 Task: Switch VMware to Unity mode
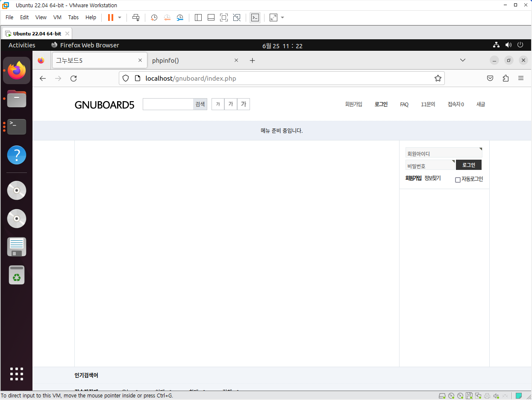237,18
